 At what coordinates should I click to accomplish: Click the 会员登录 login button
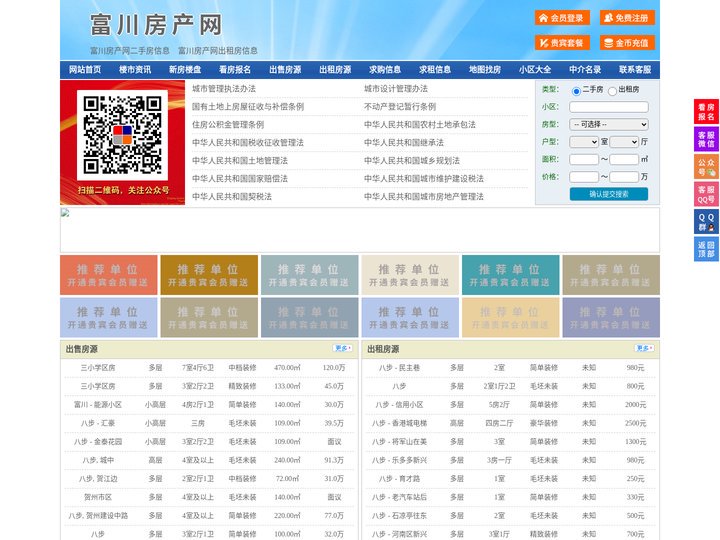(x=562, y=18)
